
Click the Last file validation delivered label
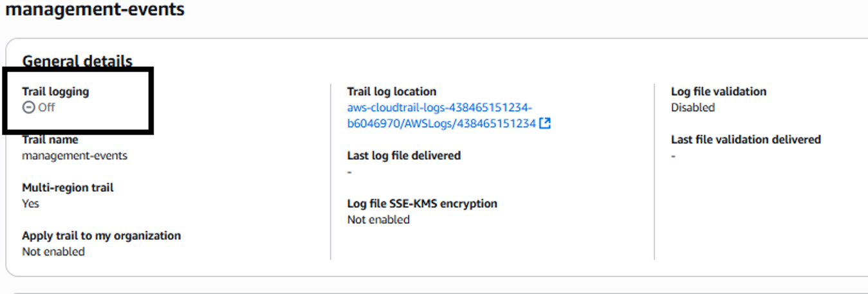(746, 140)
